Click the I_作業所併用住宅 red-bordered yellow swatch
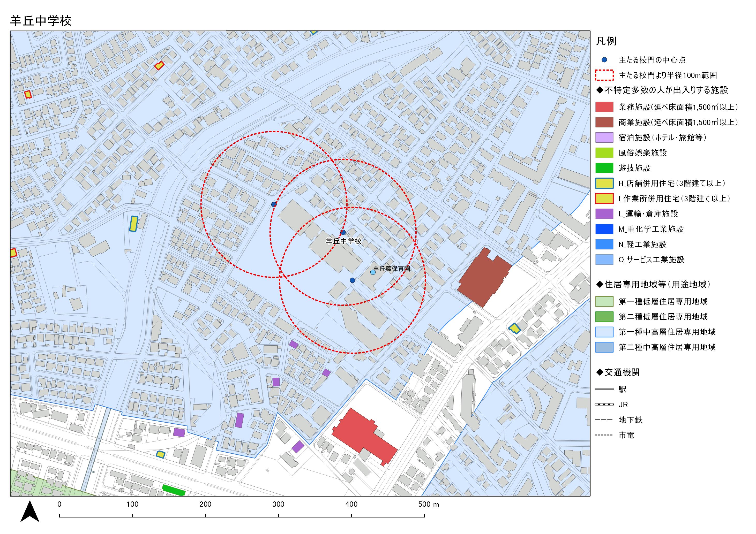The width and height of the screenshot is (756, 534). [604, 199]
